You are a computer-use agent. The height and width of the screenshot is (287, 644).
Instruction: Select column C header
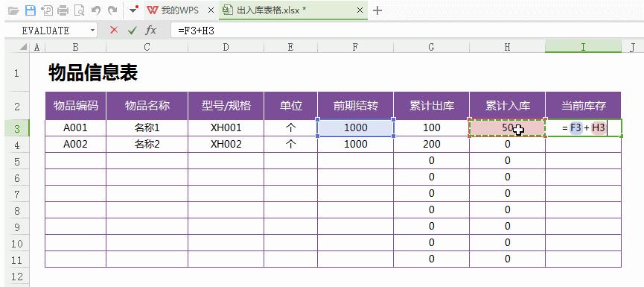pos(147,48)
